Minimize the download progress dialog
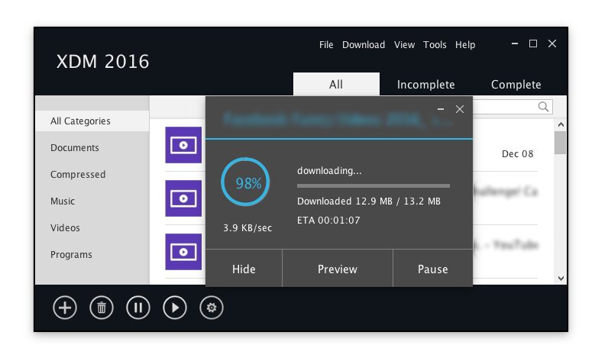This screenshot has height=364, width=608. [441, 109]
